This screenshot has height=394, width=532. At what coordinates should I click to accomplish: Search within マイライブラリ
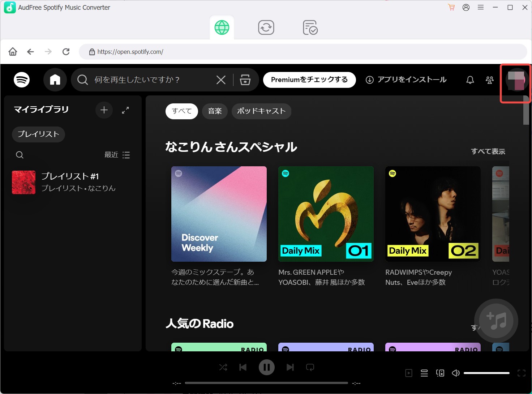(x=20, y=155)
